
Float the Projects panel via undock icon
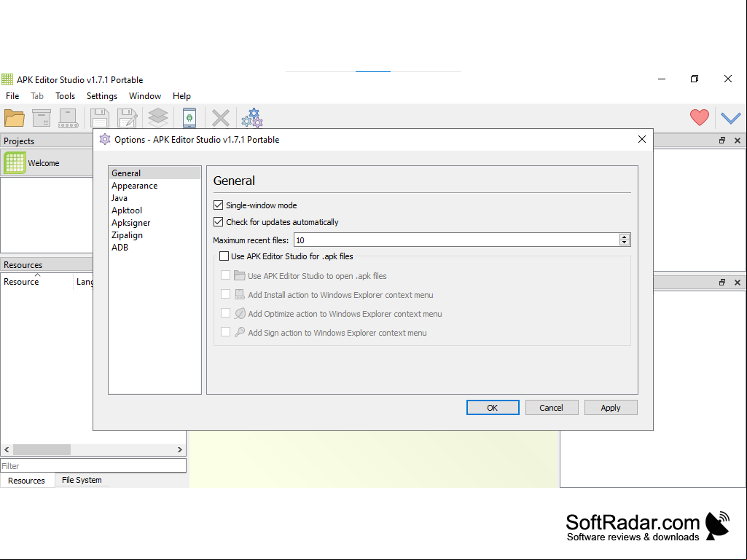pyautogui.click(x=722, y=141)
